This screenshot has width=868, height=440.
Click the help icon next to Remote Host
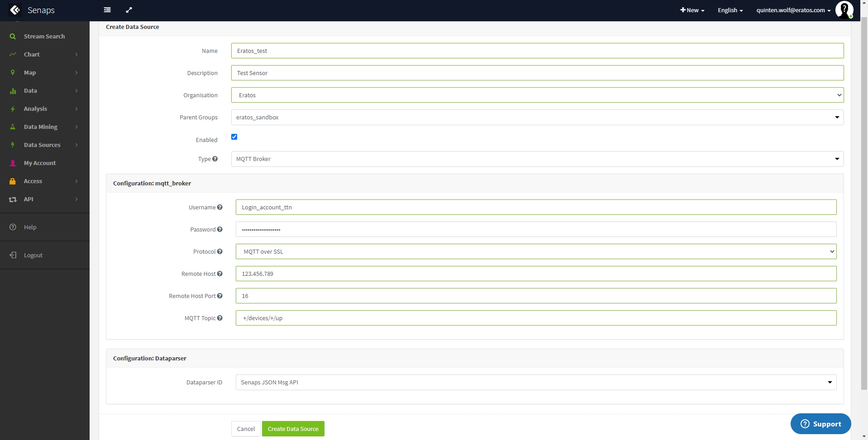click(219, 274)
